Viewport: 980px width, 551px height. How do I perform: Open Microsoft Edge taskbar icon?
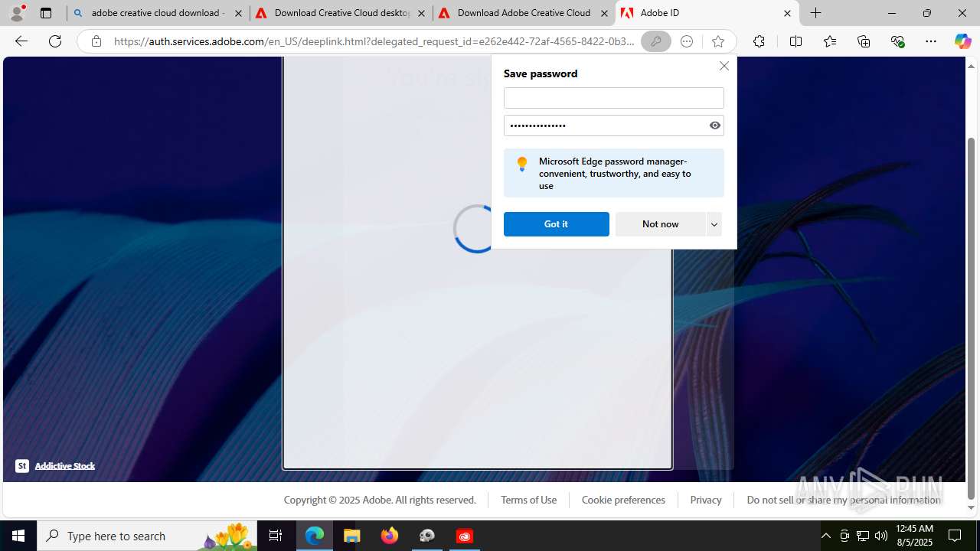coord(315,536)
